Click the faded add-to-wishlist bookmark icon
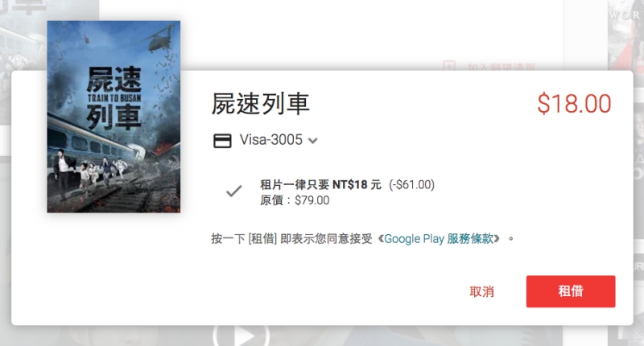 point(449,66)
